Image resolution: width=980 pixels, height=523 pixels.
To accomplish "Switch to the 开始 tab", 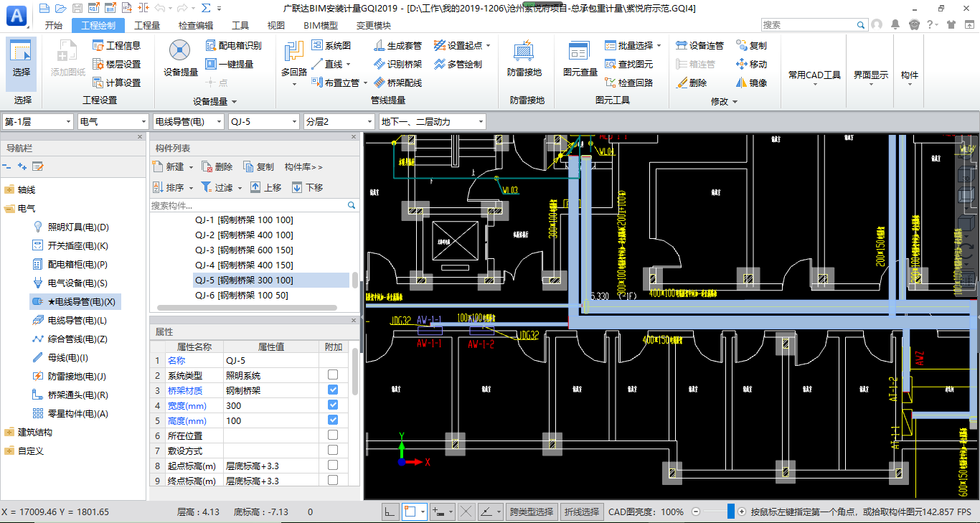I will (54, 25).
